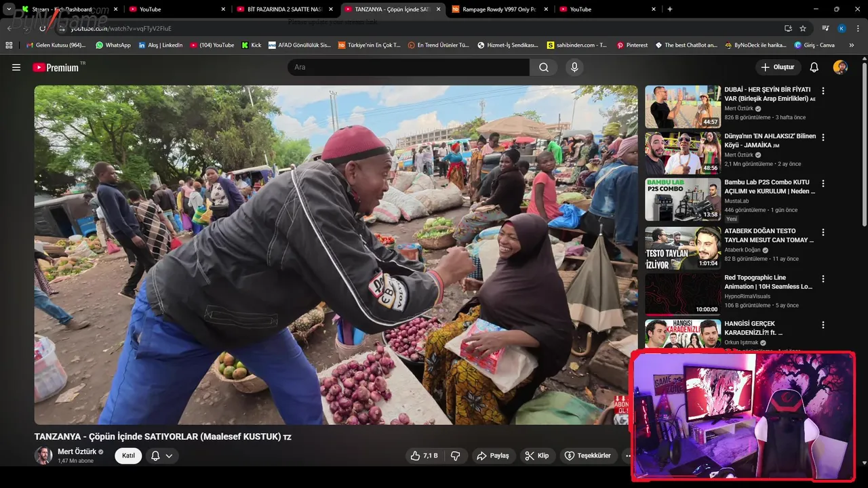Screen dimensions: 868x488
Task: Click the main TANZANYA video player
Action: [336, 255]
